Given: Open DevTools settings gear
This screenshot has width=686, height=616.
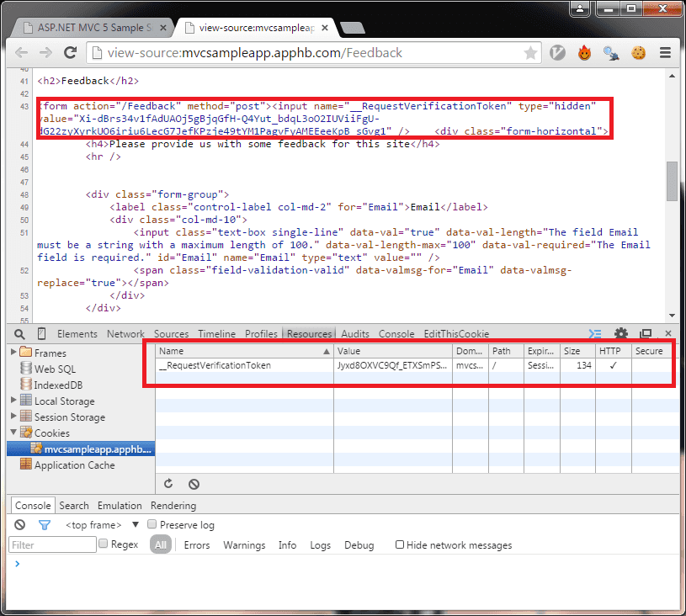Looking at the screenshot, I should [621, 334].
